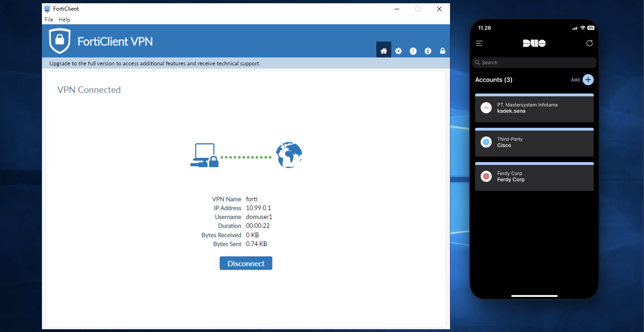The width and height of the screenshot is (644, 332).
Task: Click the Disconnect button
Action: point(246,263)
